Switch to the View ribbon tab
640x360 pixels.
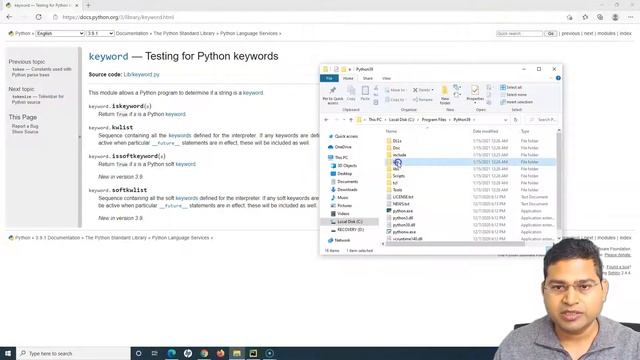386,78
